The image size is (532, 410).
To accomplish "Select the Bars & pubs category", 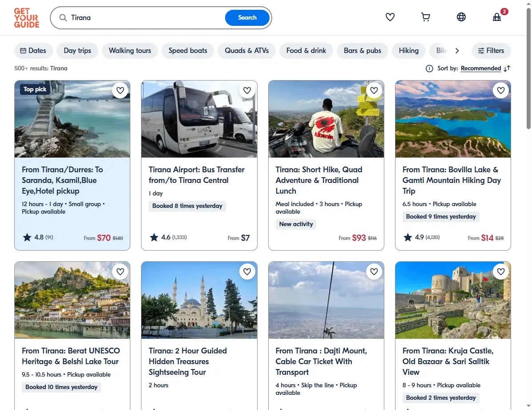I will (x=363, y=51).
